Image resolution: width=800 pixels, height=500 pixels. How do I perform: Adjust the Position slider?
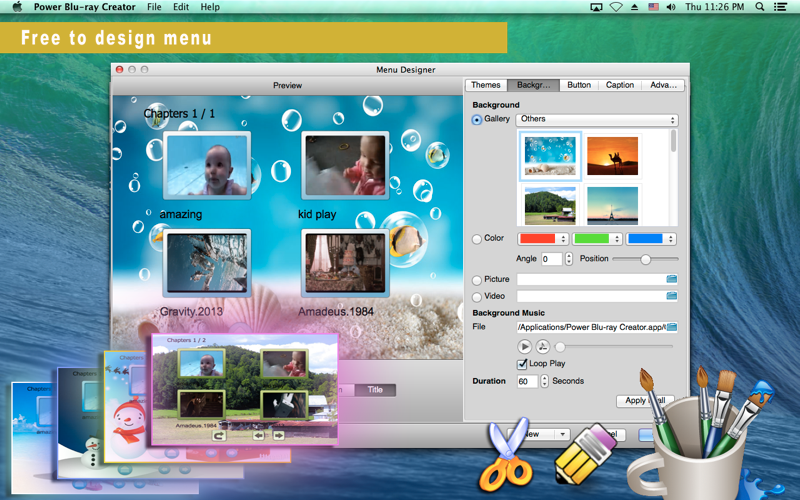coord(645,259)
